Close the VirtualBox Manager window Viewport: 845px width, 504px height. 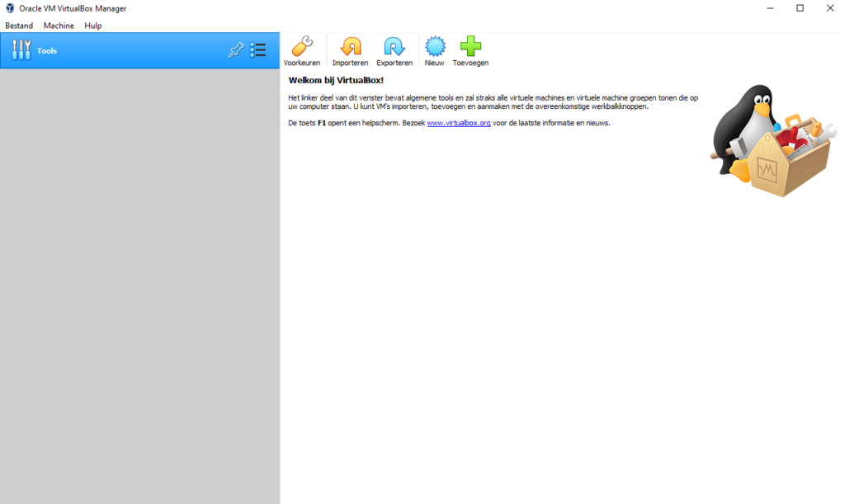coord(830,8)
